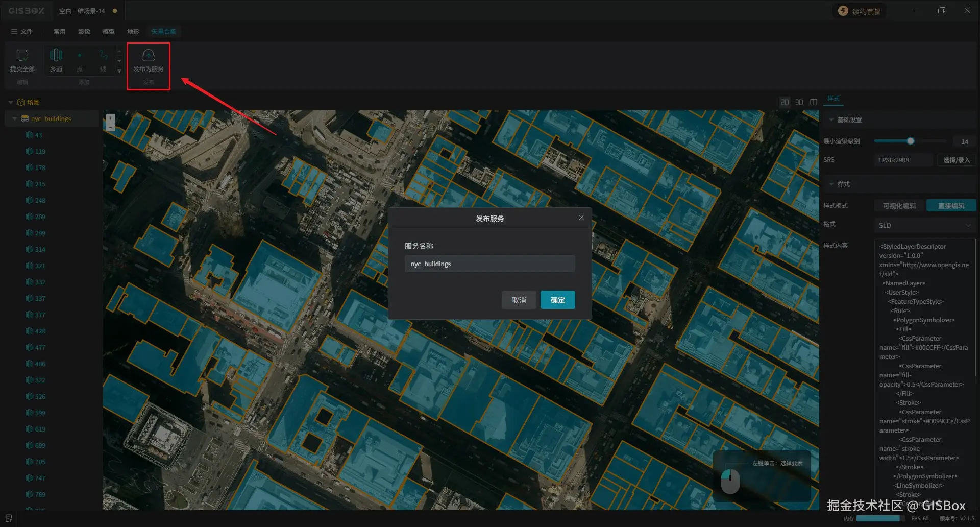Click the SRS EPSG:2908 field
Screen dimensions: 980x527
(903, 160)
